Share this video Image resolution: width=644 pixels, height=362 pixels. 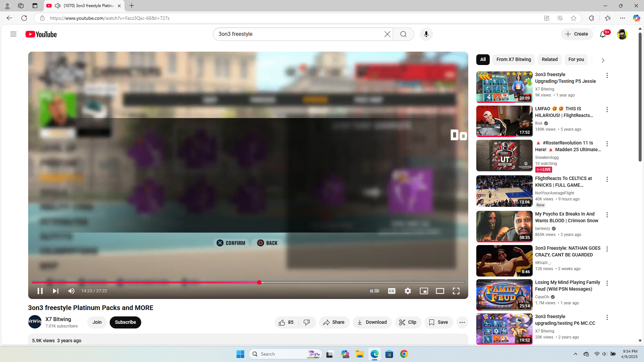pos(334,322)
